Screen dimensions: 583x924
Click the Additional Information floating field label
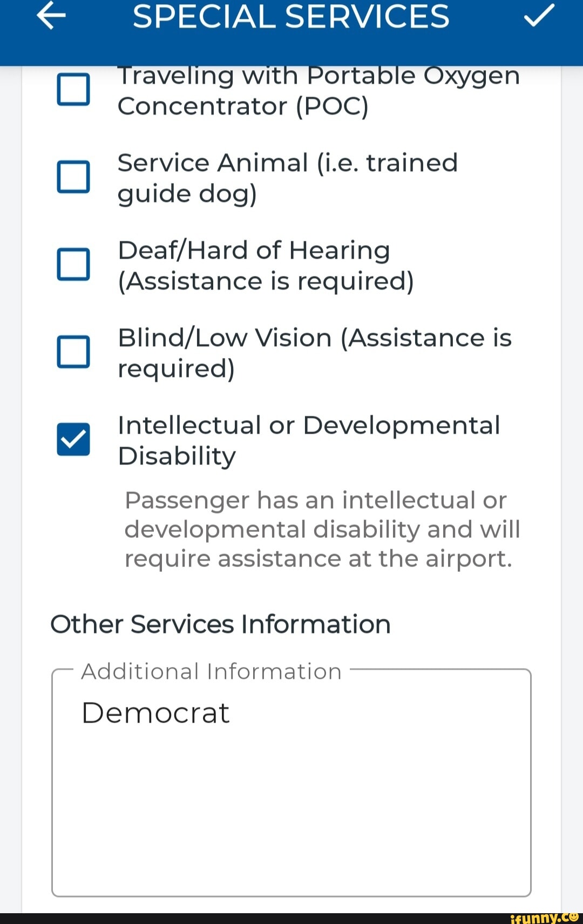pyautogui.click(x=211, y=671)
